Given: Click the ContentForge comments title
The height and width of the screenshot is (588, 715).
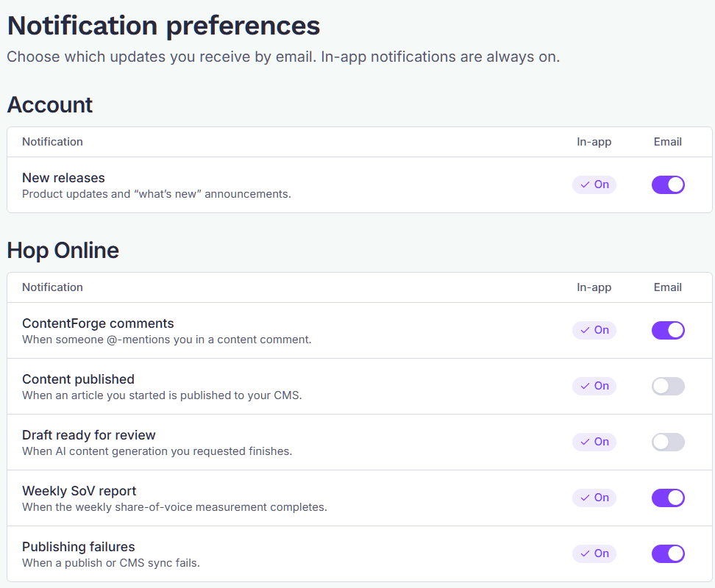Looking at the screenshot, I should (98, 323).
